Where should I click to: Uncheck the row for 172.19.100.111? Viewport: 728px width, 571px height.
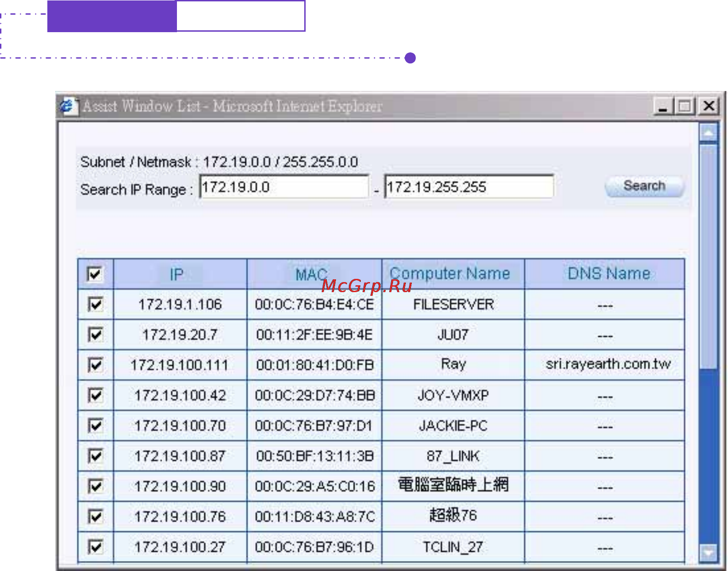[95, 365]
